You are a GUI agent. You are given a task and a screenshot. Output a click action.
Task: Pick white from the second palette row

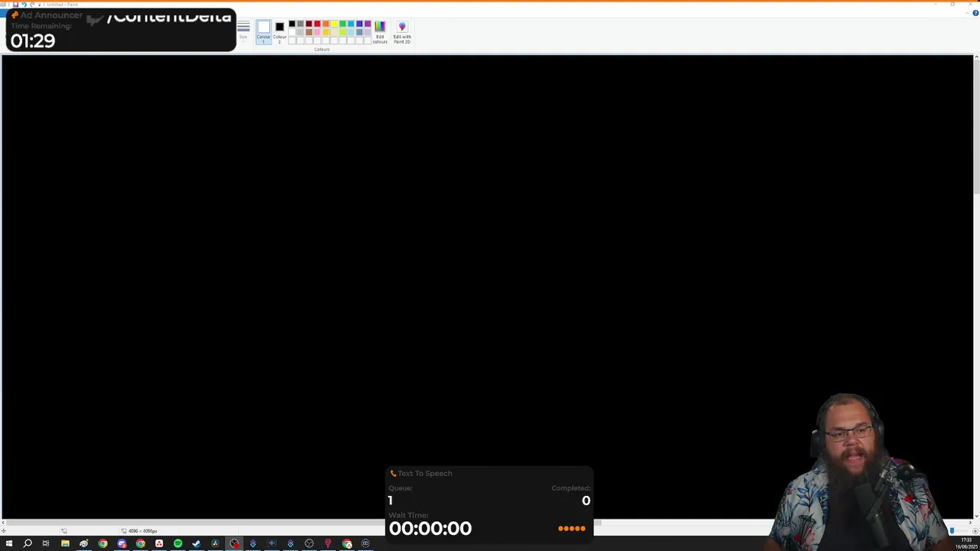coord(292,32)
